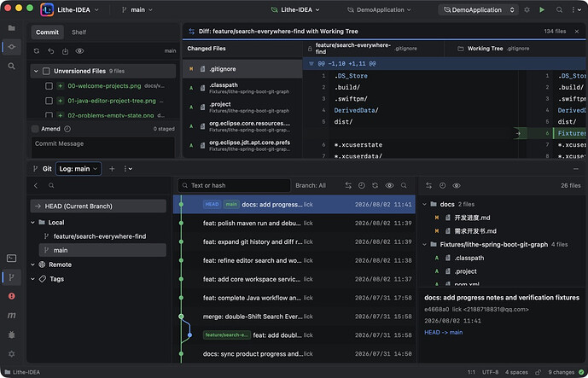Open the Maven tool window
This screenshot has width=588, height=378.
[12, 316]
